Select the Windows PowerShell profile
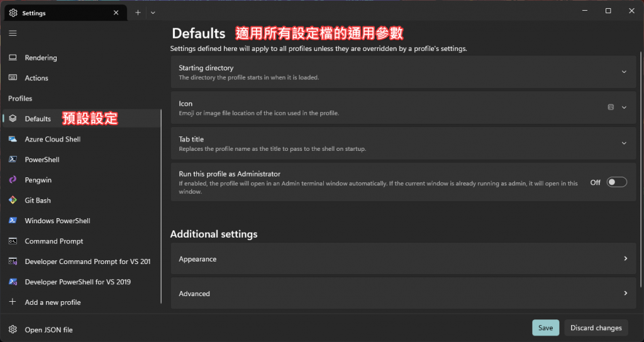644x342 pixels. click(x=81, y=221)
